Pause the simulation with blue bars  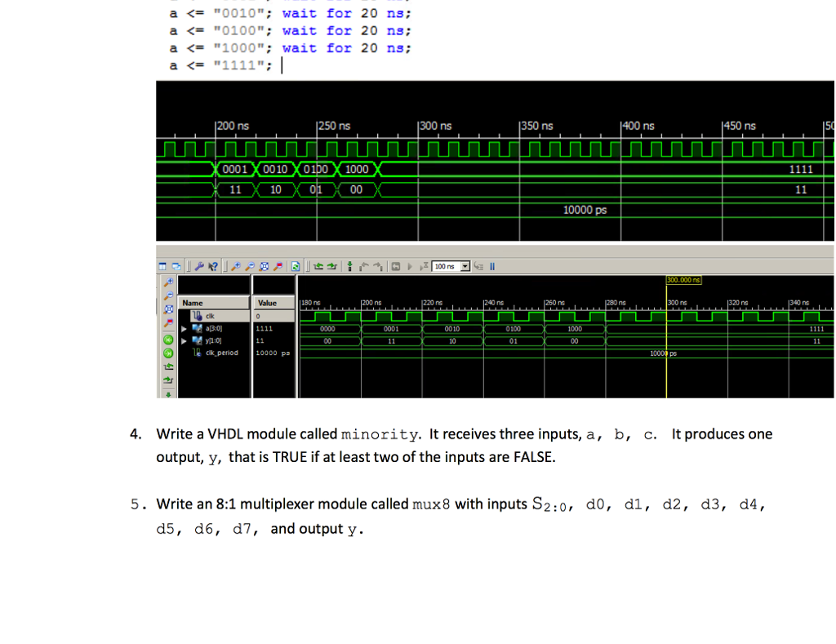(492, 266)
